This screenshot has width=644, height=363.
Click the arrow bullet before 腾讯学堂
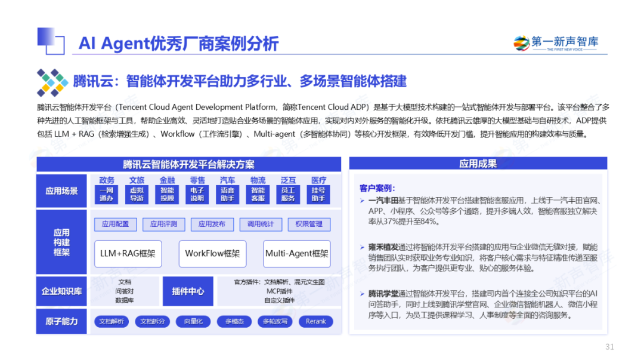click(363, 294)
